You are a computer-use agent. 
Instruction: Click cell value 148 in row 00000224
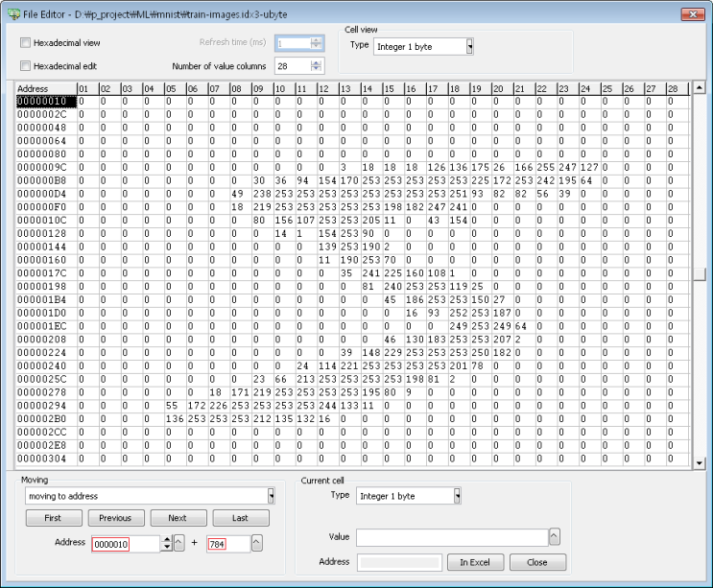pyautogui.click(x=371, y=353)
